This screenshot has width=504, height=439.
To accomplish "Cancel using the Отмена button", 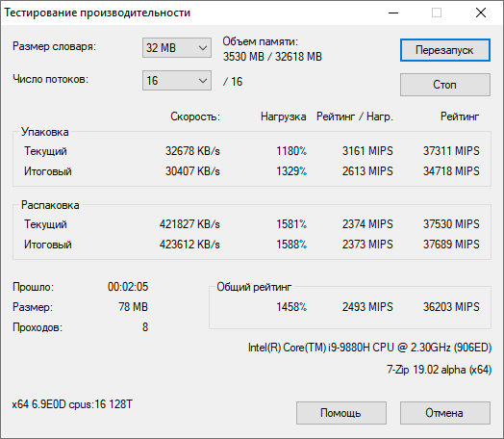I will [x=445, y=413].
